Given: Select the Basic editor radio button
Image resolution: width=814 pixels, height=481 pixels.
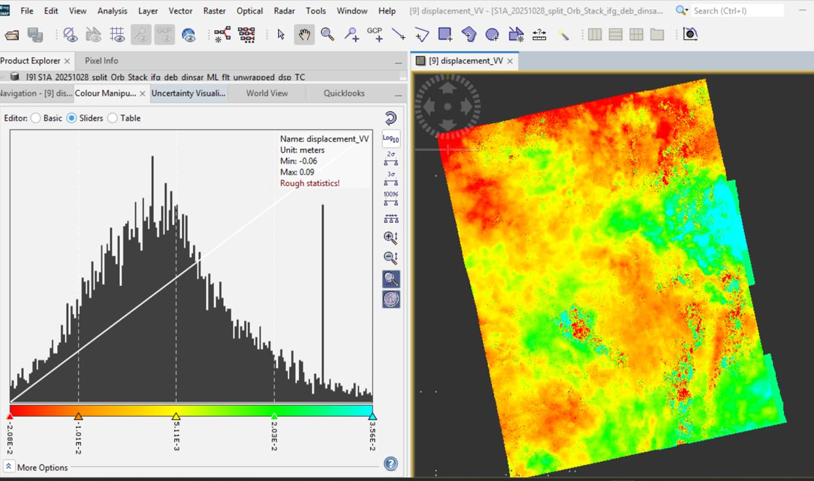Looking at the screenshot, I should pyautogui.click(x=37, y=118).
